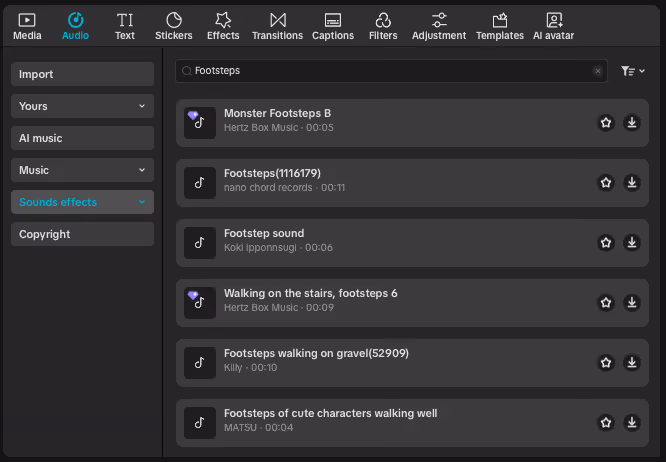666x462 pixels.
Task: Click the Import button in sidebar
Action: (x=82, y=74)
